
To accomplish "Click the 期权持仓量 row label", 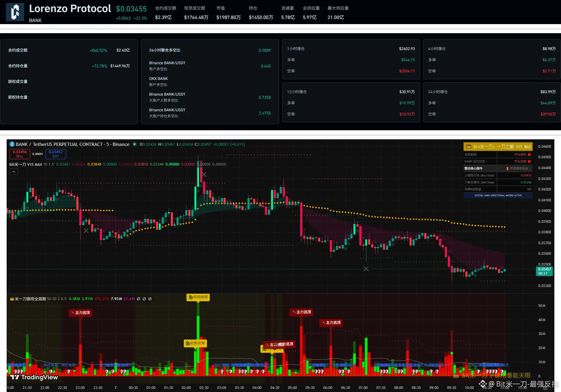I will pos(18,97).
